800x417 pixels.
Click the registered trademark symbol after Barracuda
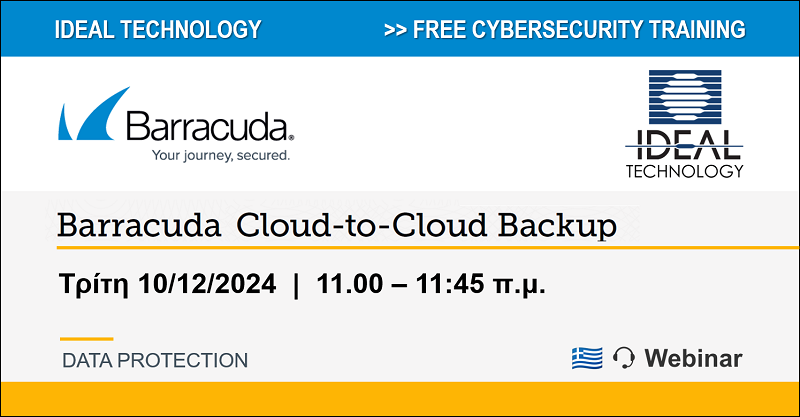[291, 138]
